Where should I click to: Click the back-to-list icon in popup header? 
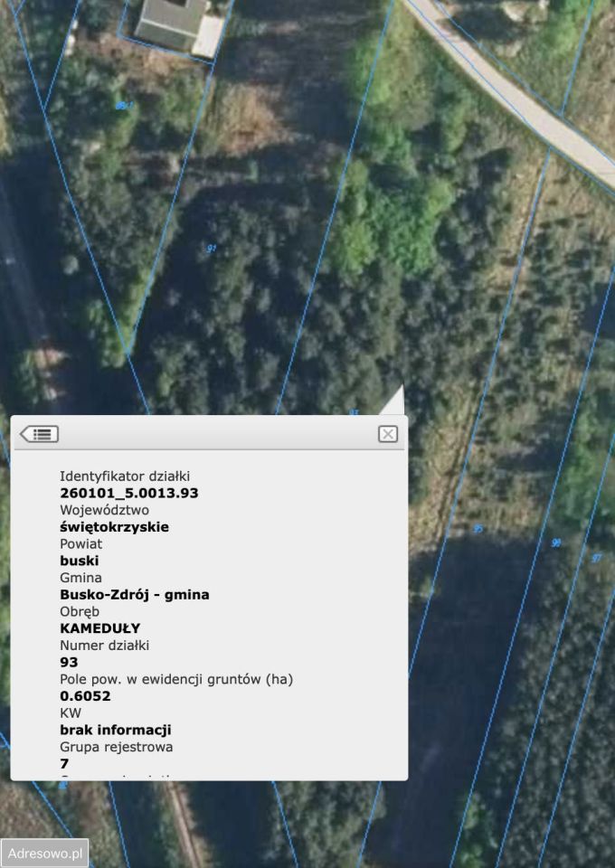pos(39,434)
